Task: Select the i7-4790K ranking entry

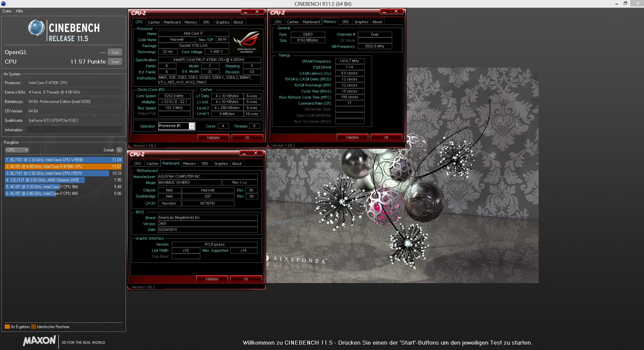Action: click(x=63, y=167)
